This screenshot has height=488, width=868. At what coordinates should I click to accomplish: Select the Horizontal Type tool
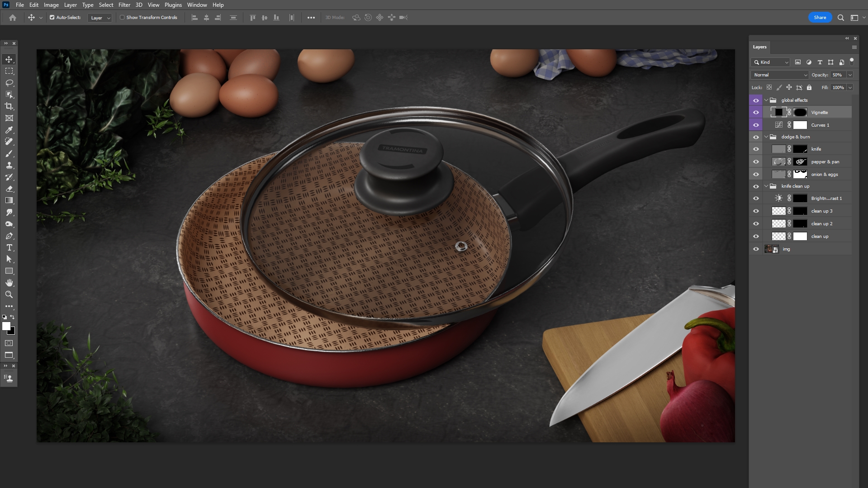point(9,248)
